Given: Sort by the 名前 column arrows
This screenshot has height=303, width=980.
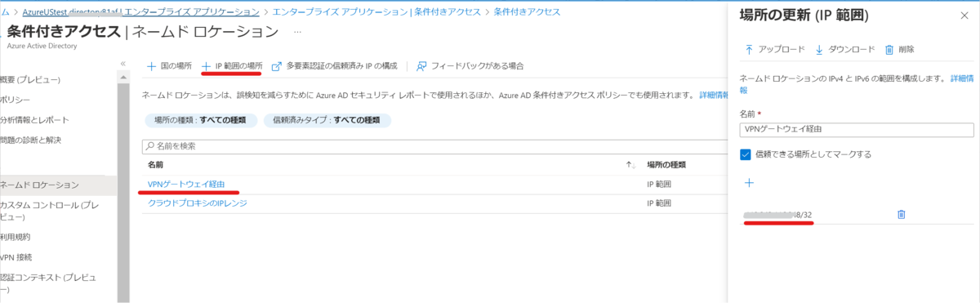Looking at the screenshot, I should click(630, 165).
